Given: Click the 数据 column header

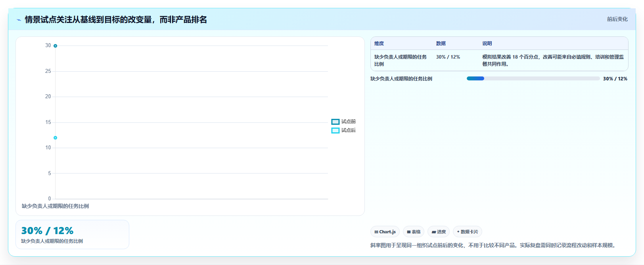Looking at the screenshot, I should point(441,44).
